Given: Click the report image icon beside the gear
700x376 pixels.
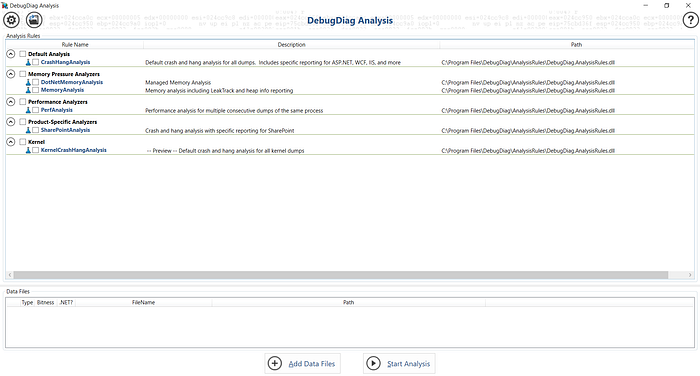Looking at the screenshot, I should click(34, 20).
